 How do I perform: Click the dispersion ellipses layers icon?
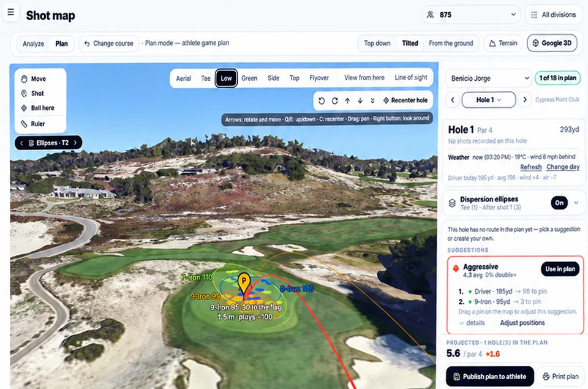coord(452,203)
